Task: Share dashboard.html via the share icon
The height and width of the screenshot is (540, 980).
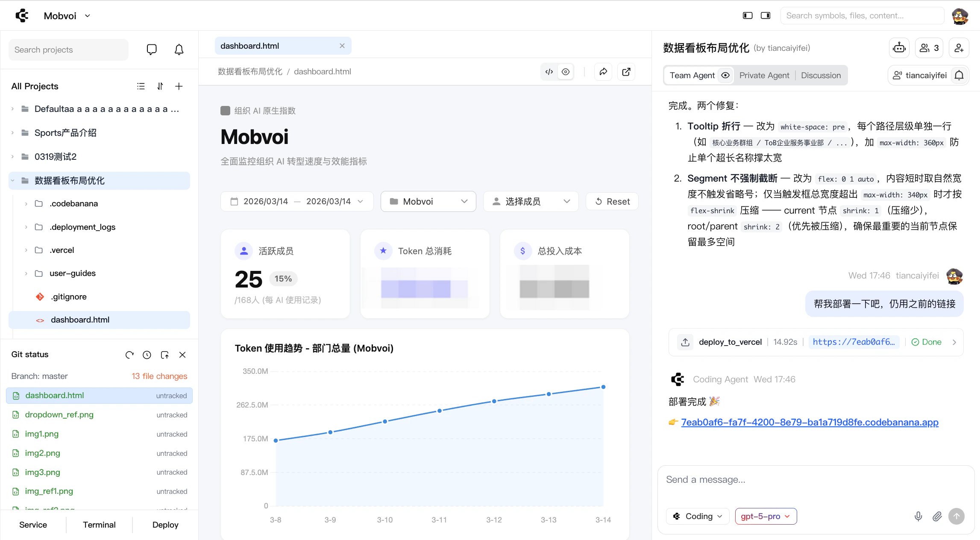Action: (x=603, y=71)
